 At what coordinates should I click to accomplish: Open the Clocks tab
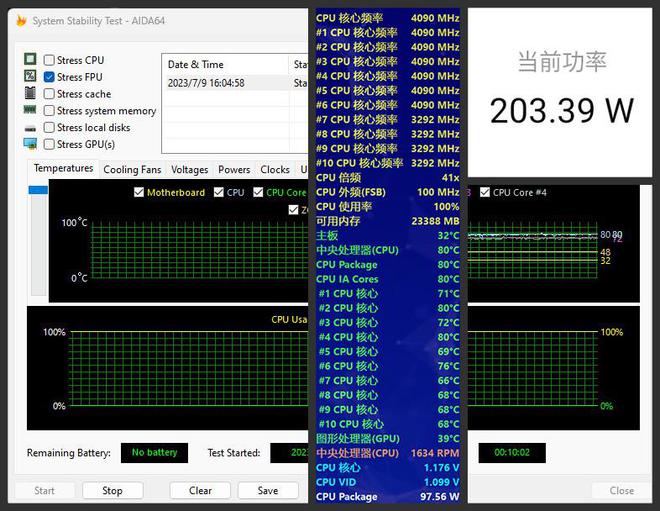tap(275, 170)
